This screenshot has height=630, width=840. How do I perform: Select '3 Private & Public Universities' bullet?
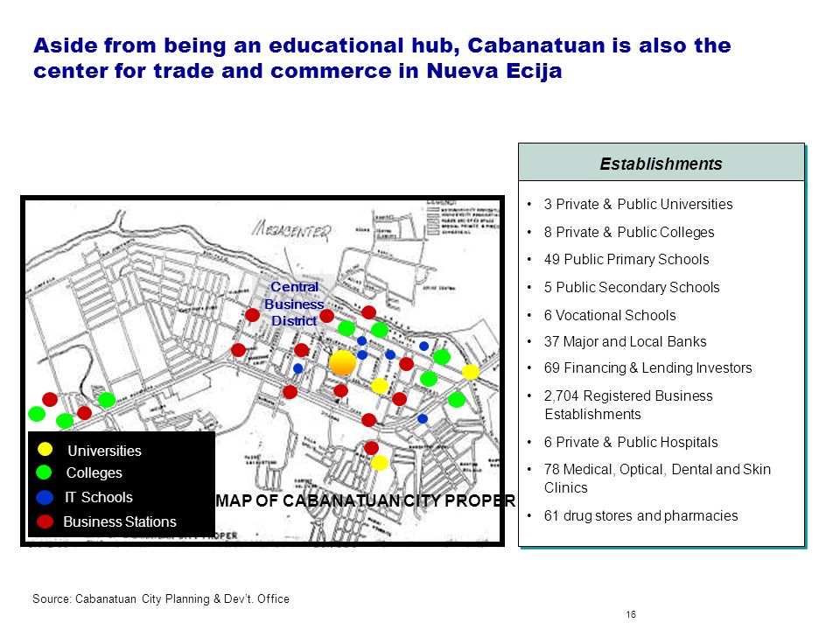coord(638,204)
